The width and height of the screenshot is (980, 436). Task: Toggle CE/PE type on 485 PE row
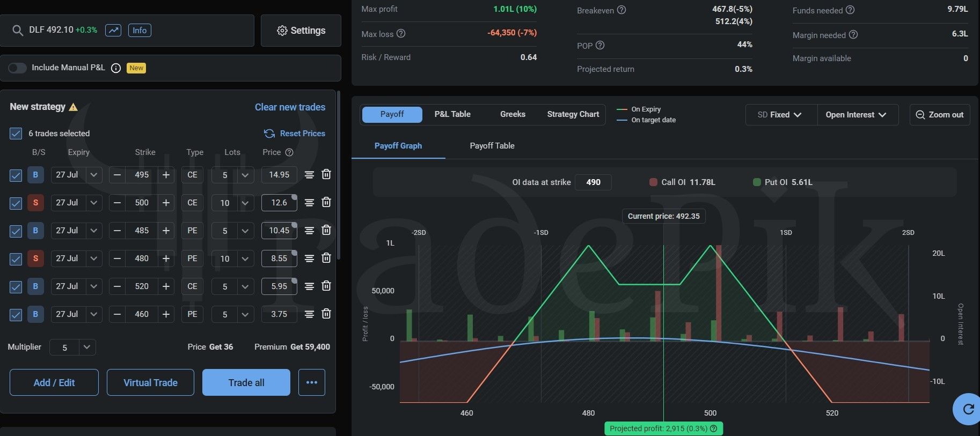[x=192, y=231]
